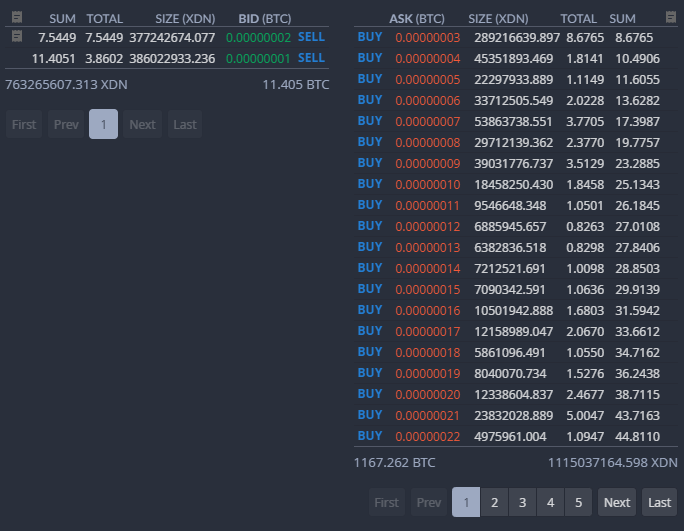Select ask price 0.00000022
Image resolution: width=684 pixels, height=531 pixels.
(x=428, y=436)
